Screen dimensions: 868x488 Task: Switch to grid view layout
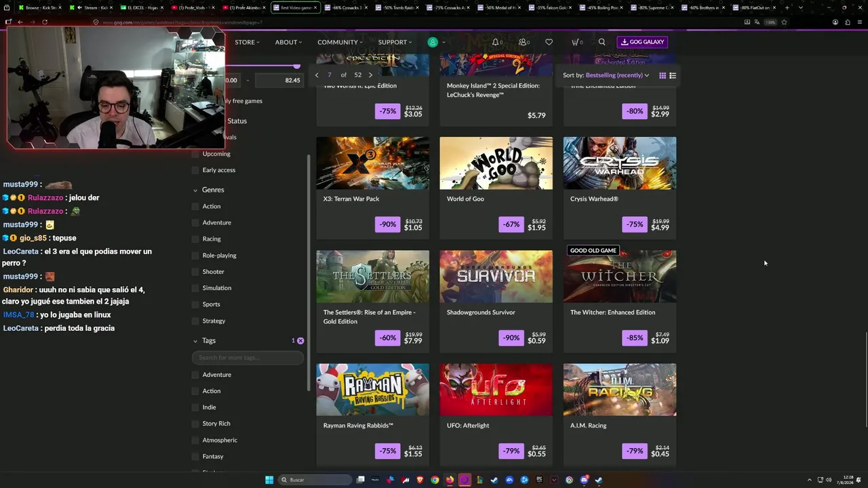click(x=663, y=75)
